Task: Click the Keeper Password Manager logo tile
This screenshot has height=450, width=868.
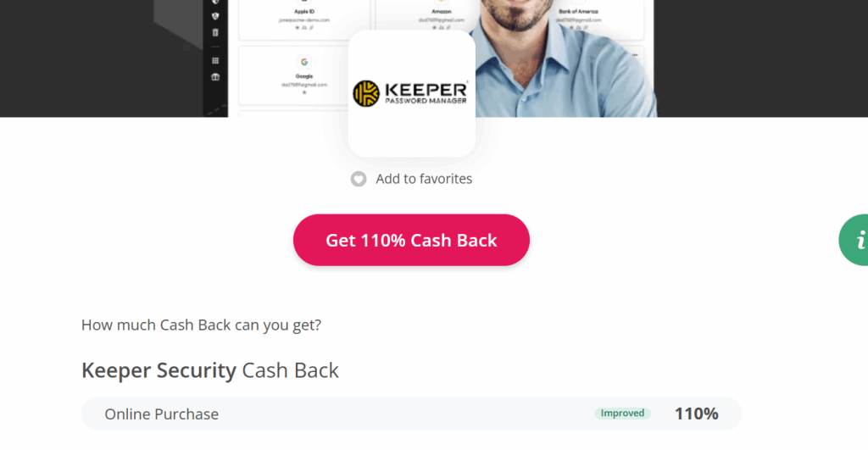Action: (411, 93)
